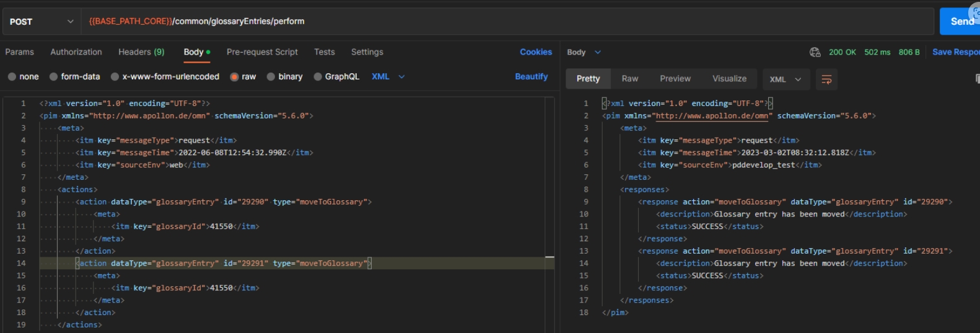This screenshot has width=980, height=333.
Task: Click the network information globe icon
Action: (x=815, y=52)
